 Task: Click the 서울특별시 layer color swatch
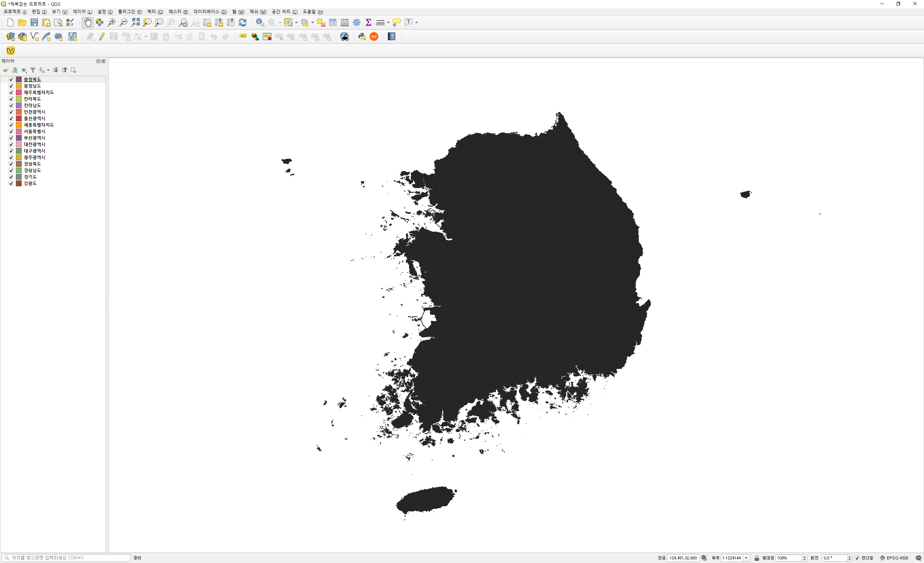point(19,132)
